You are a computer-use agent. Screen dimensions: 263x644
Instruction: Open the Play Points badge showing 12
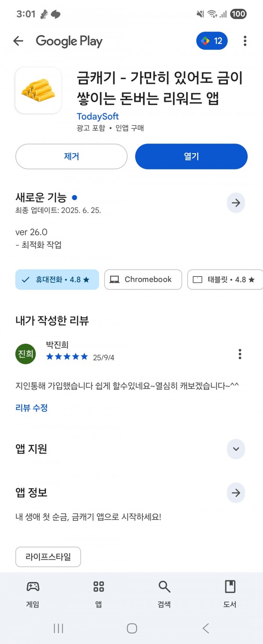point(212,41)
